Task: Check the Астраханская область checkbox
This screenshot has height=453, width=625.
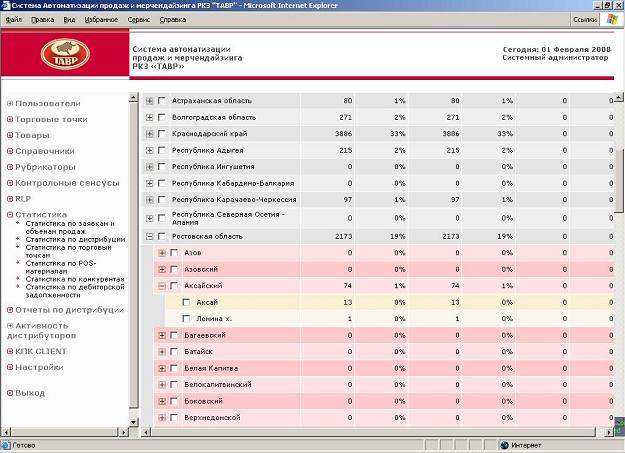Action: (161, 100)
